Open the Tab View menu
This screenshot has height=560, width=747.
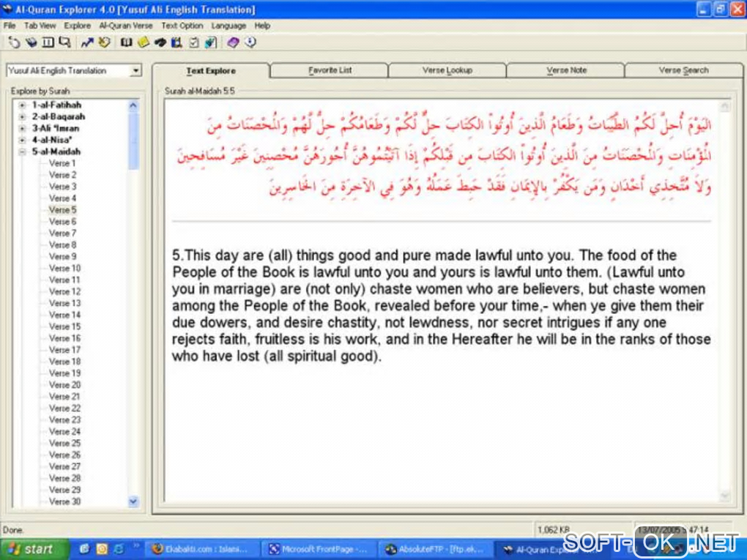pos(40,26)
